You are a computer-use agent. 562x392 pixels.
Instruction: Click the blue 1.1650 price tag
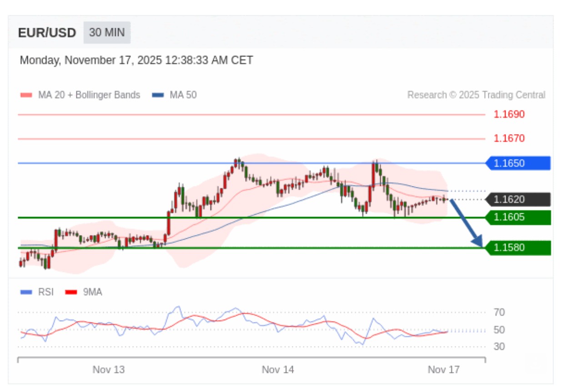point(518,163)
